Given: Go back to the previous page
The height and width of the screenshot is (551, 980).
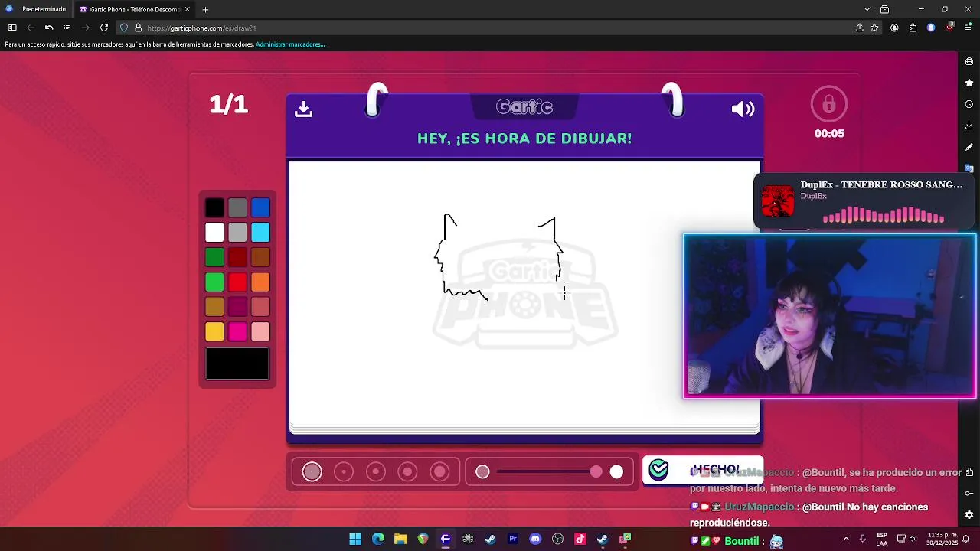Looking at the screenshot, I should [31, 28].
